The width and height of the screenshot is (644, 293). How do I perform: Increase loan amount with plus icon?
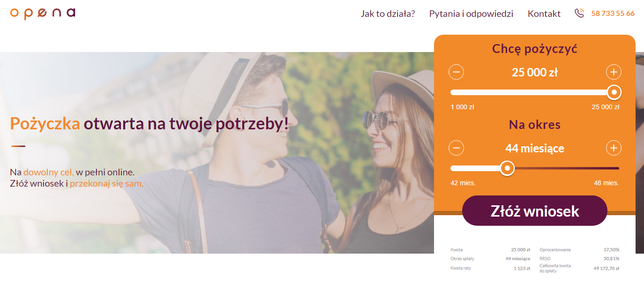tap(614, 72)
